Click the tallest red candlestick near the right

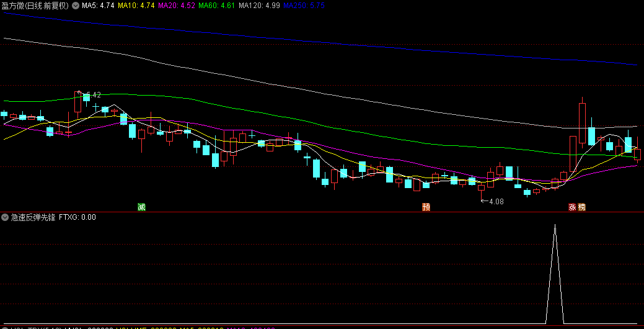pyautogui.click(x=582, y=122)
